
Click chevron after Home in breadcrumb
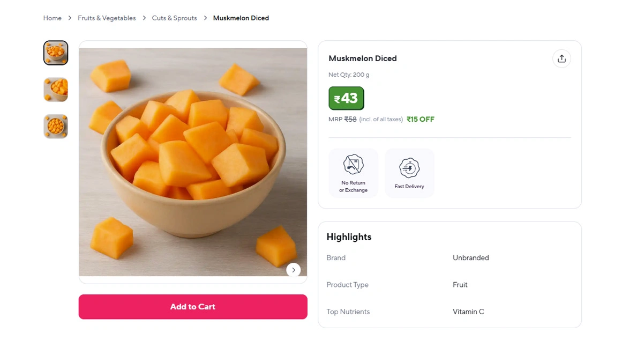pos(70,18)
